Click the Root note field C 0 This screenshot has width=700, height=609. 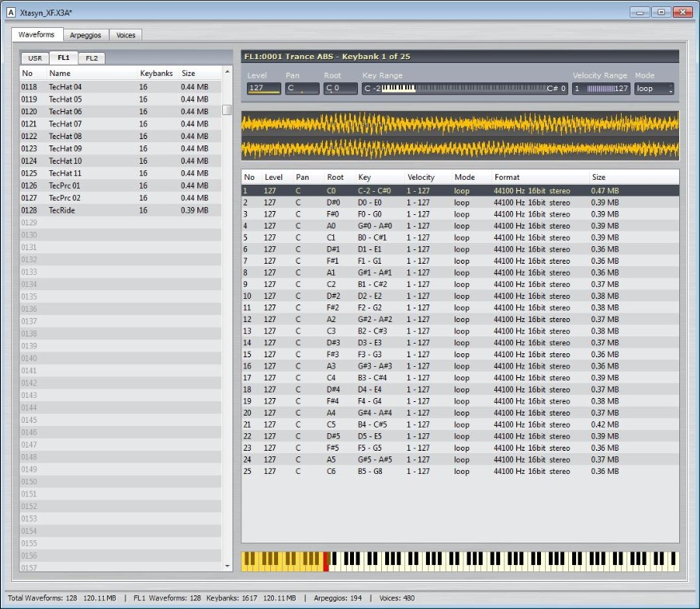click(340, 89)
